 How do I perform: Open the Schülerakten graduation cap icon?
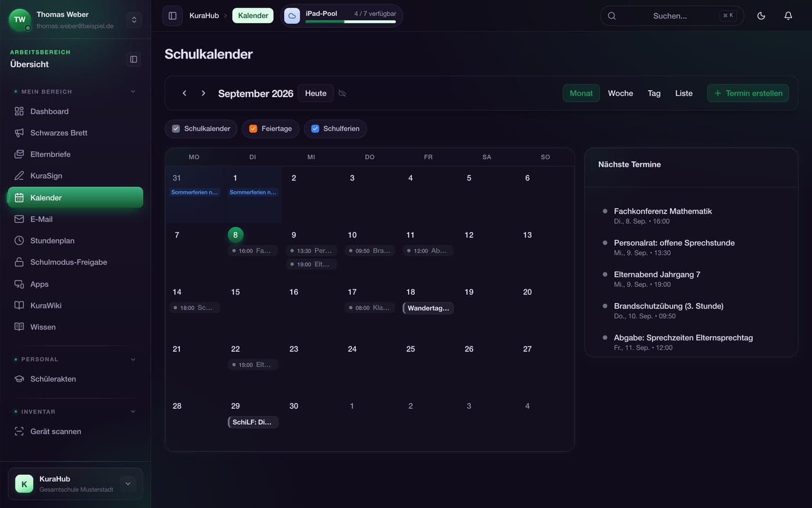point(19,379)
